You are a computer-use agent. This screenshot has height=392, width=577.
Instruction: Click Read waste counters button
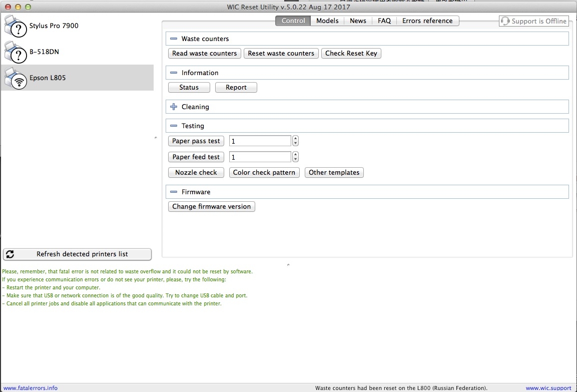tap(205, 54)
